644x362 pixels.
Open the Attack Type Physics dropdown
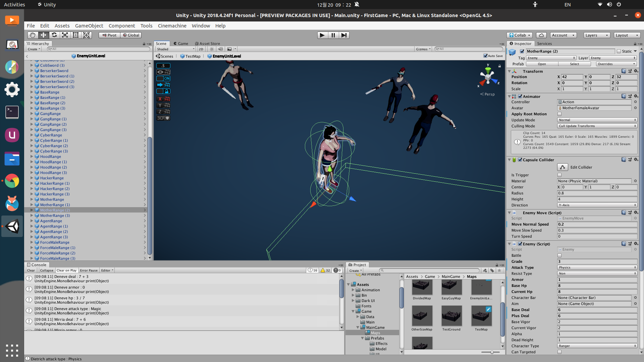pos(597,267)
